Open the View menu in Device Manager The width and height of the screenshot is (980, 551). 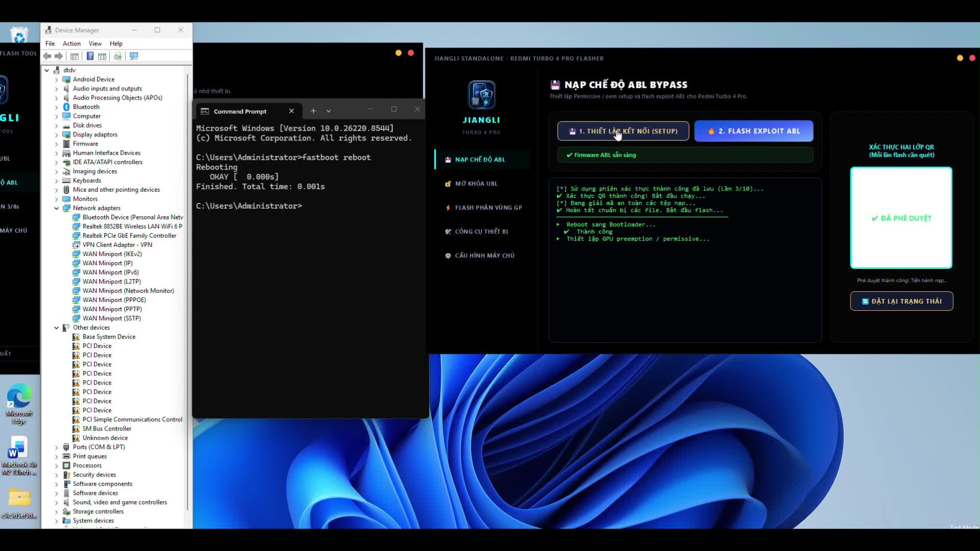pyautogui.click(x=95, y=43)
